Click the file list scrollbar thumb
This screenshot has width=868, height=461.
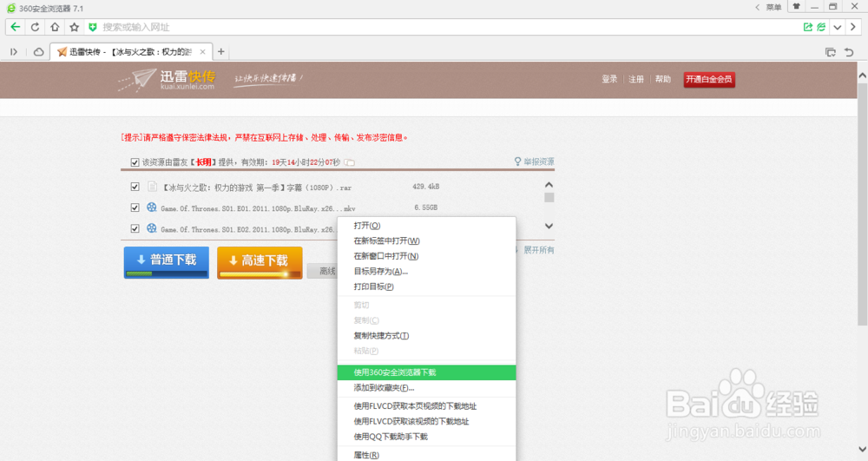(549, 198)
